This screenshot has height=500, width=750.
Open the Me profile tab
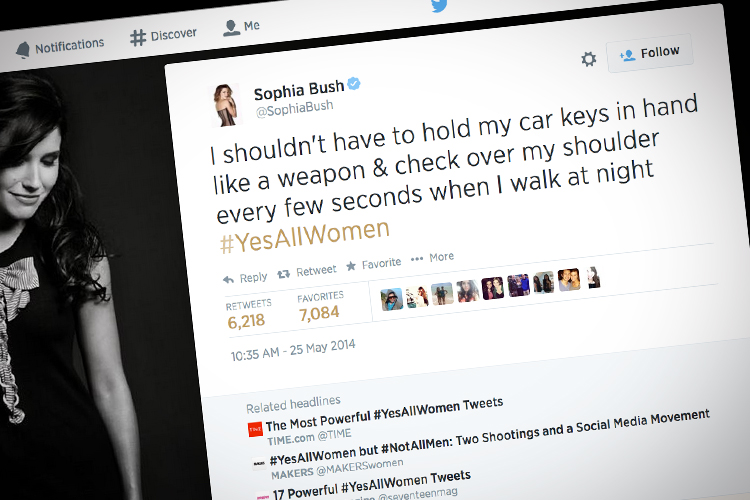(241, 27)
